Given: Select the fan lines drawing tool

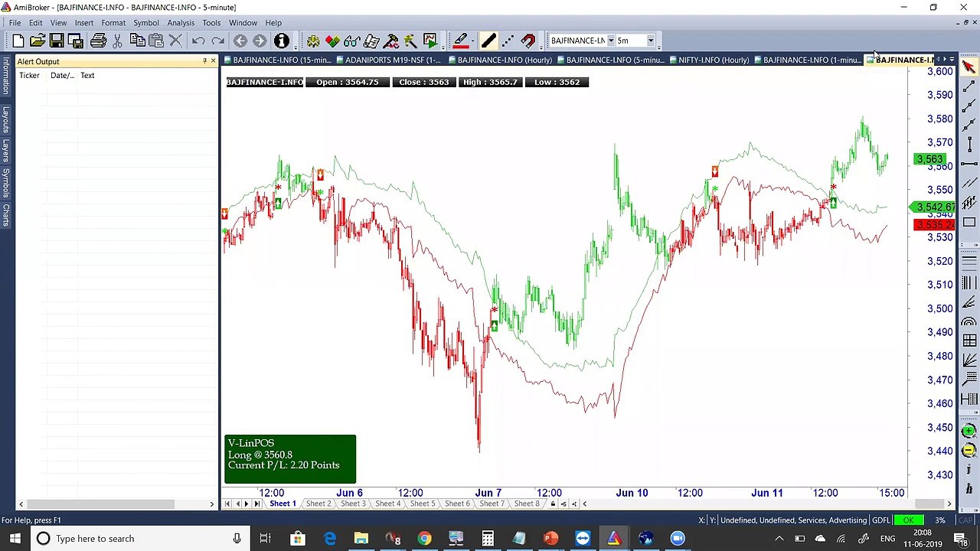Looking at the screenshot, I should (x=969, y=301).
